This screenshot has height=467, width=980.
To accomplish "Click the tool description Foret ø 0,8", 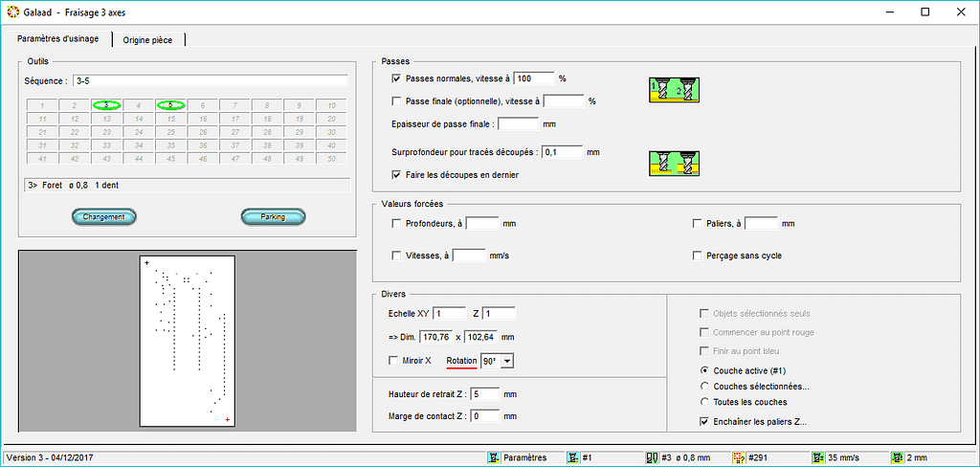I will (x=187, y=185).
